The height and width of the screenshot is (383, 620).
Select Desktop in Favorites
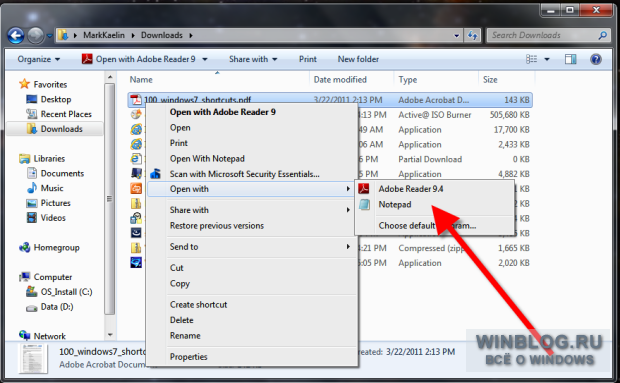click(x=56, y=99)
